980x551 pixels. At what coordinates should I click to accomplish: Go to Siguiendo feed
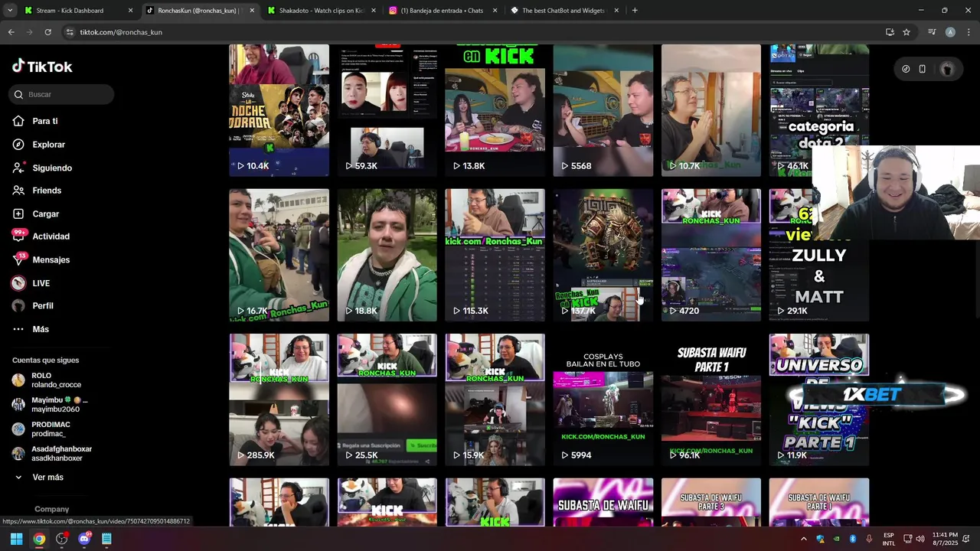click(42, 168)
